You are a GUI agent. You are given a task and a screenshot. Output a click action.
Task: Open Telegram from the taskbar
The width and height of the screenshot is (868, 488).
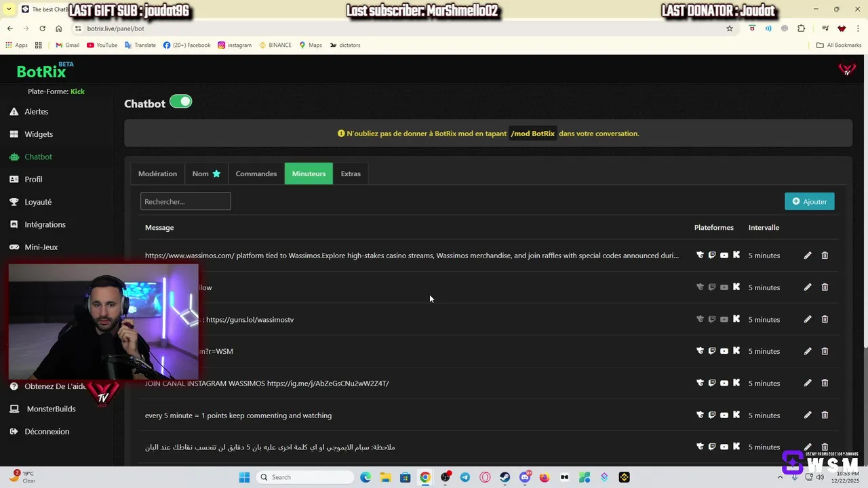465,477
